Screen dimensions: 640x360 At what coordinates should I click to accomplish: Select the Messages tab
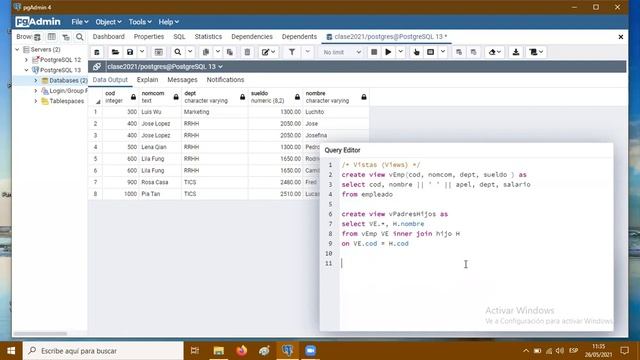point(182,80)
